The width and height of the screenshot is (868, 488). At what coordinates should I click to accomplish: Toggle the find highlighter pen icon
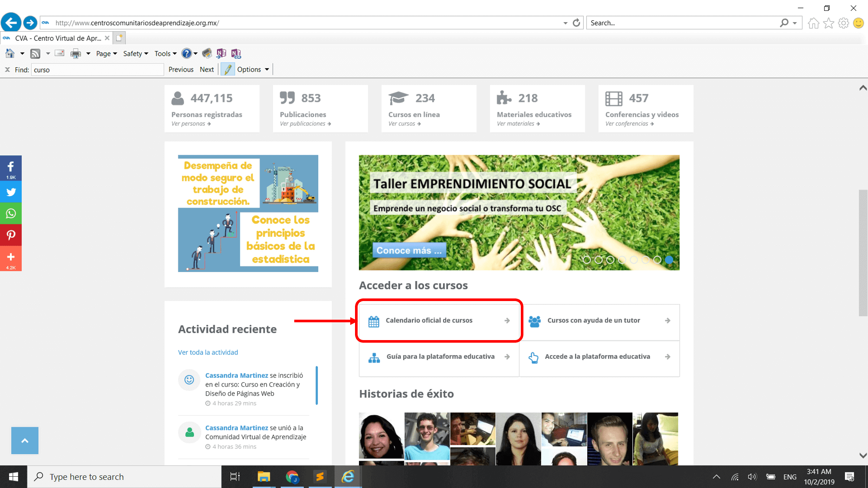(228, 69)
